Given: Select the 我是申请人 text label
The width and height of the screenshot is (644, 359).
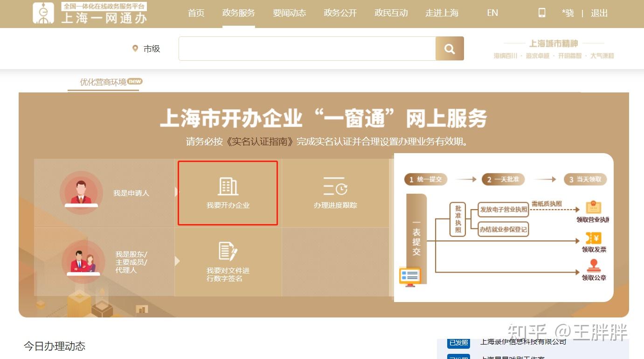Looking at the screenshot, I should click(x=131, y=193).
